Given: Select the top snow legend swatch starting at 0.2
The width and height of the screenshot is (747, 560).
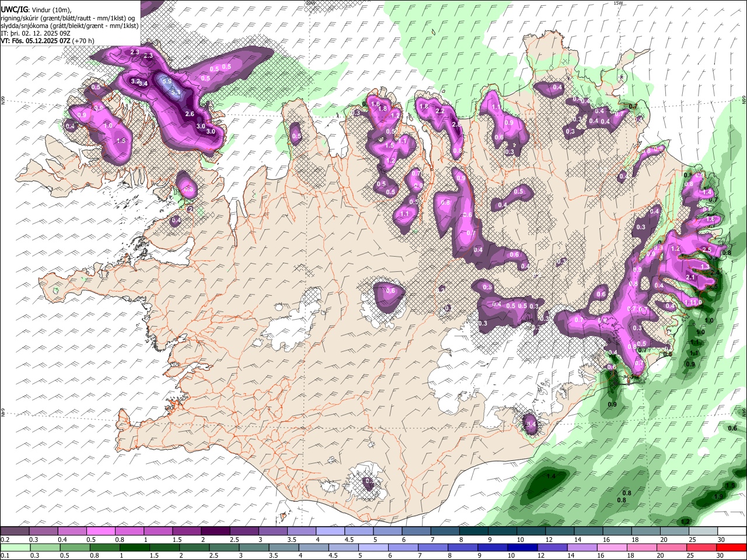Looking at the screenshot, I should pos(15,531).
